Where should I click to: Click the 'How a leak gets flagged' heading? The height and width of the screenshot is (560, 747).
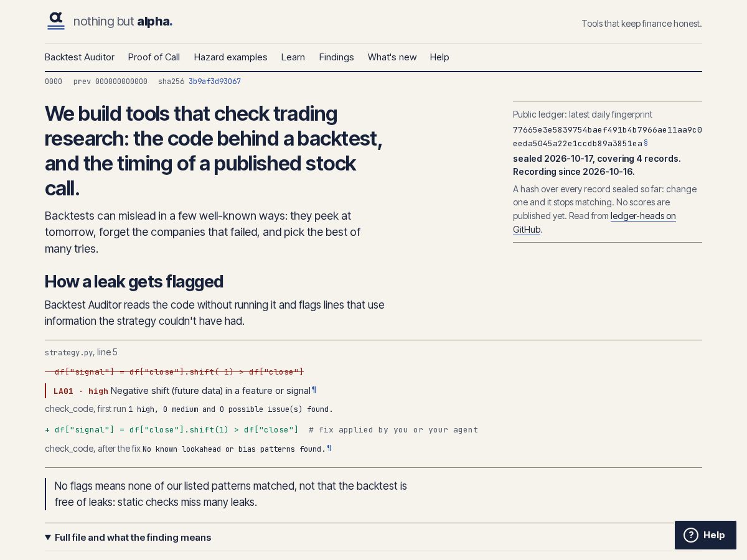pos(134,282)
